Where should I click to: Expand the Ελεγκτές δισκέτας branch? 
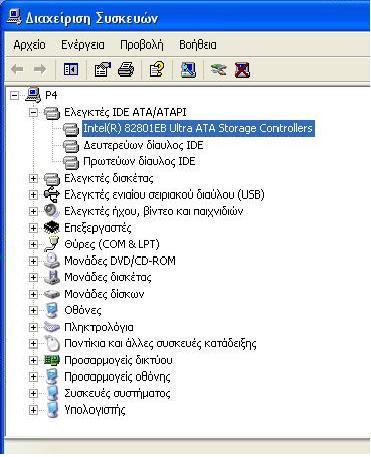[33, 179]
